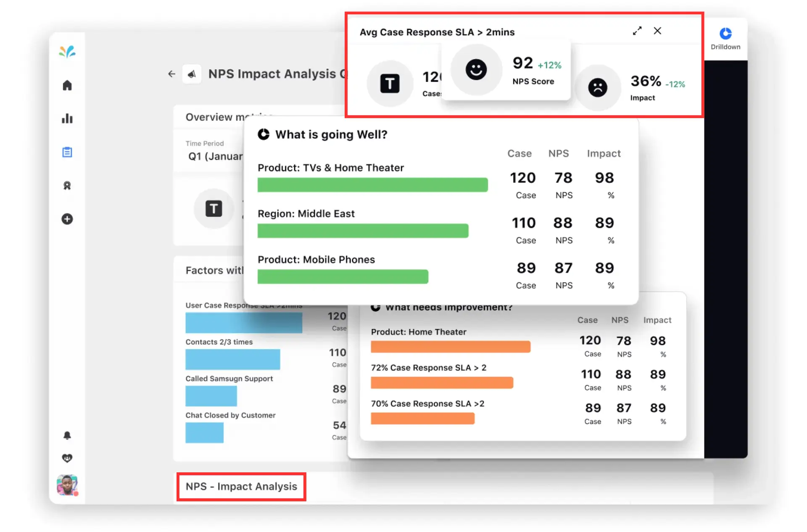Expand the What is going Well panel icon
The width and height of the screenshot is (807, 532).
(264, 134)
